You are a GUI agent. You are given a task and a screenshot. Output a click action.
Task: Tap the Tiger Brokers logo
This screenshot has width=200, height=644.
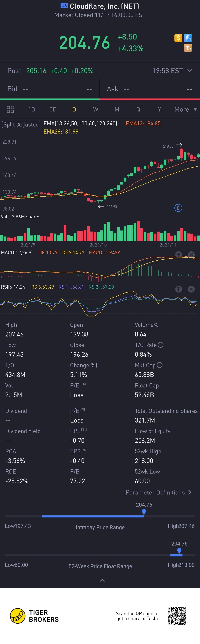[x=34, y=616]
